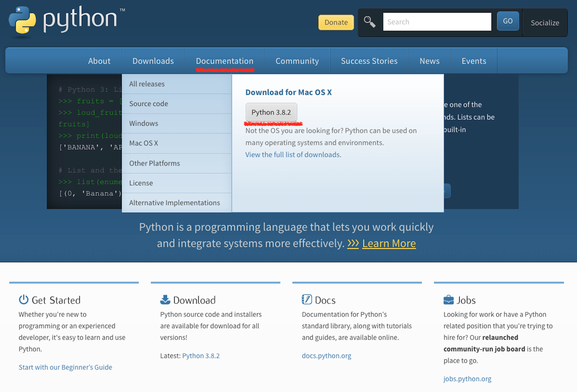Click the Download arrow icon
Screen dimensions: 577x392
(165, 300)
